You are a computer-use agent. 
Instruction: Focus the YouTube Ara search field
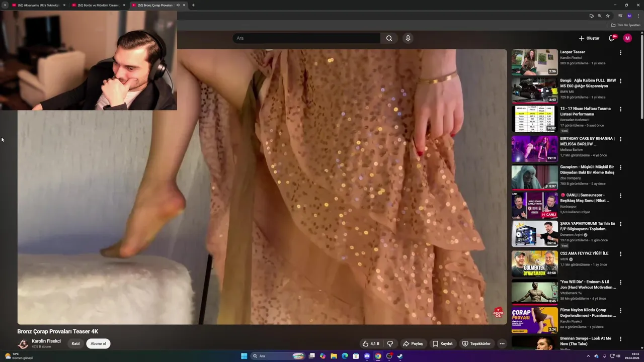307,38
